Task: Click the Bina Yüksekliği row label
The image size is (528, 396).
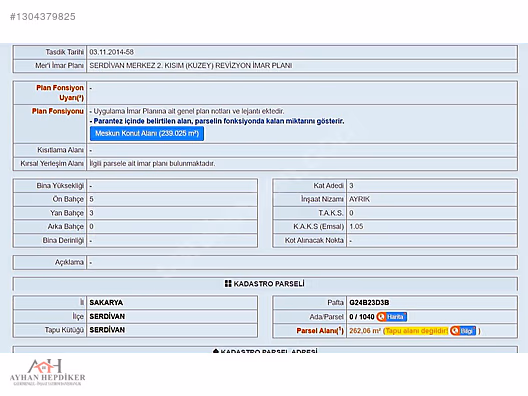Action: click(x=60, y=186)
